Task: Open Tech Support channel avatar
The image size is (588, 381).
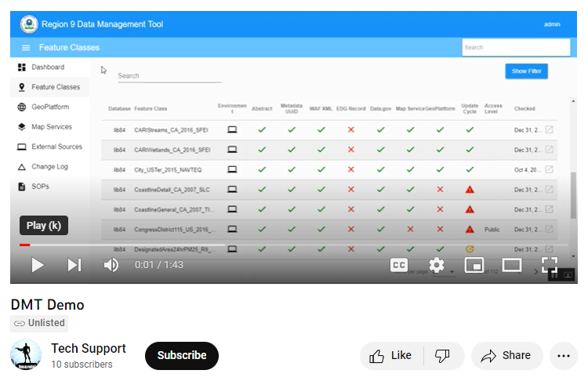Action: pos(26,355)
